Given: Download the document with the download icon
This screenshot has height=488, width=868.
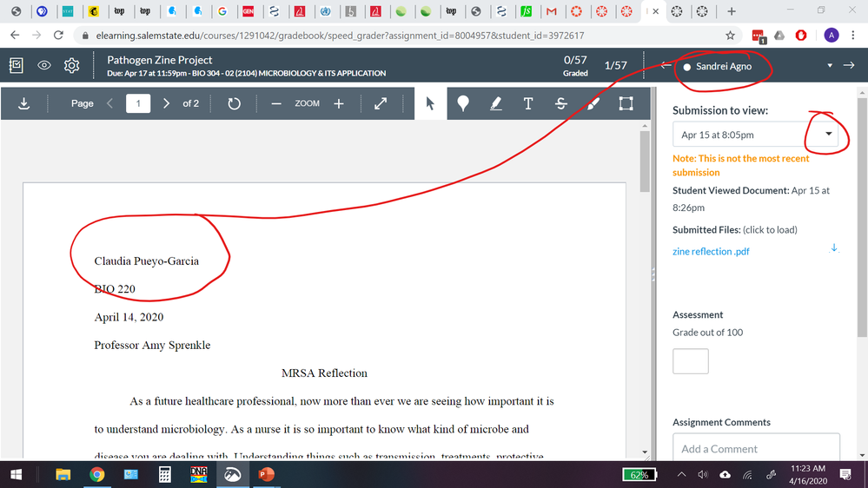Looking at the screenshot, I should tap(23, 103).
